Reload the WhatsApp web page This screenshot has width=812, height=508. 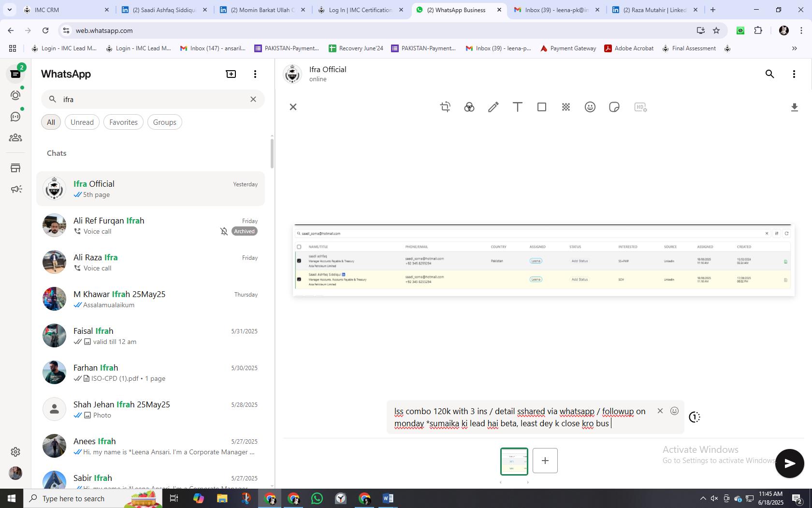45,30
